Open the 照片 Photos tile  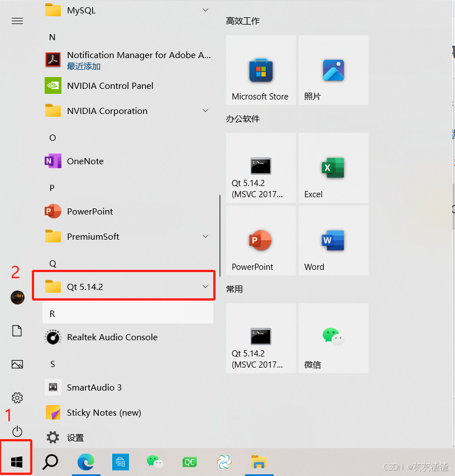tap(334, 70)
